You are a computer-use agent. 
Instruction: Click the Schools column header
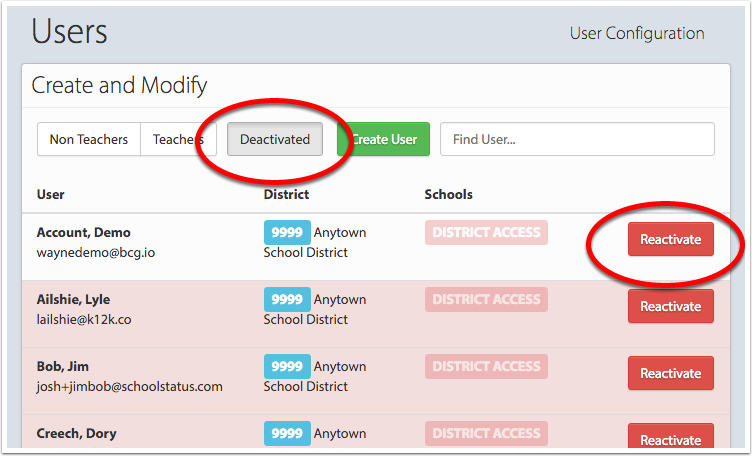(x=448, y=194)
